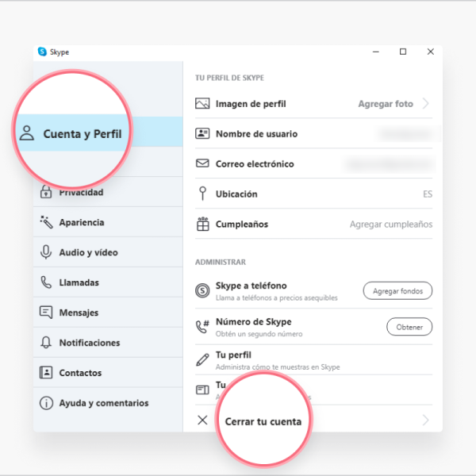Viewport: 476px width, 476px height.
Task: Select Cerrar tu cuenta
Action: pyautogui.click(x=263, y=421)
